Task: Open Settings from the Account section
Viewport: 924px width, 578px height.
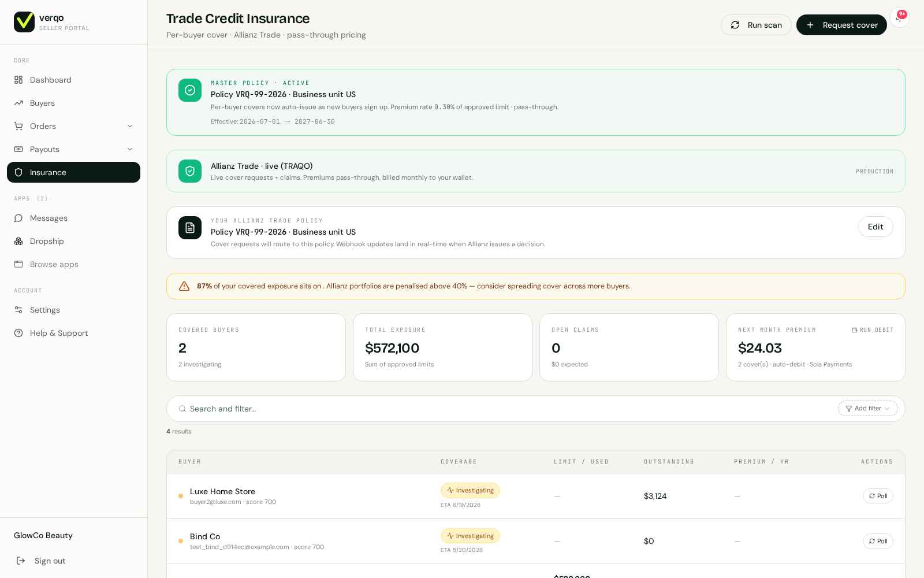Action: [x=73, y=310]
